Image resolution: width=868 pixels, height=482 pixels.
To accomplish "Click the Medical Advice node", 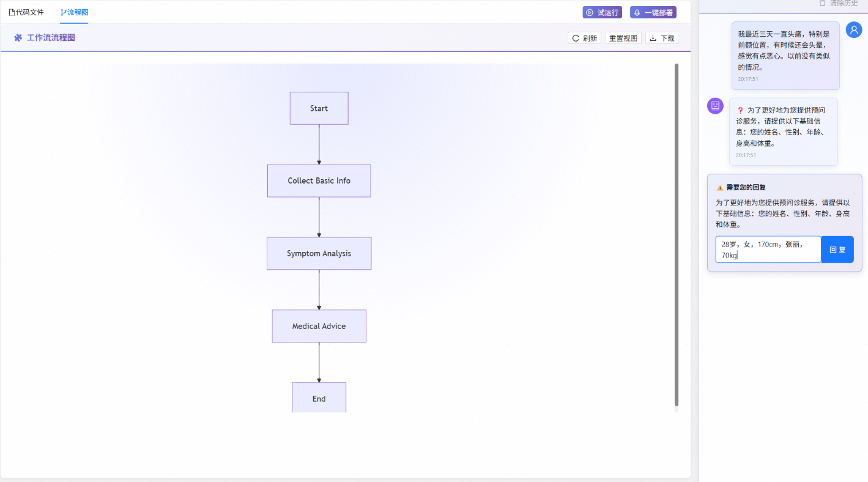I will 319,326.
